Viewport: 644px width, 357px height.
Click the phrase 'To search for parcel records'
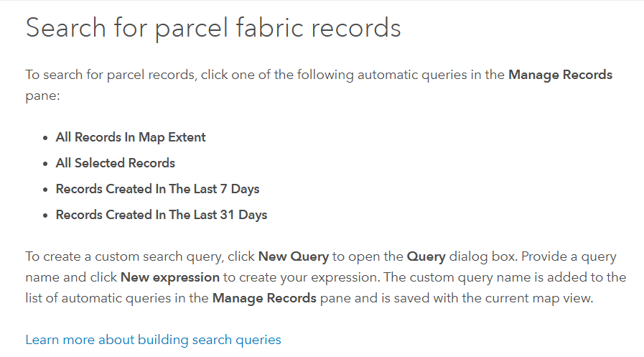[x=110, y=75]
